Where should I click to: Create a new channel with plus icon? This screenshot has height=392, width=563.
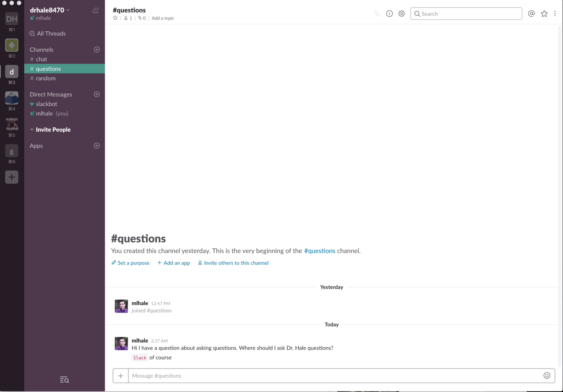pyautogui.click(x=97, y=50)
